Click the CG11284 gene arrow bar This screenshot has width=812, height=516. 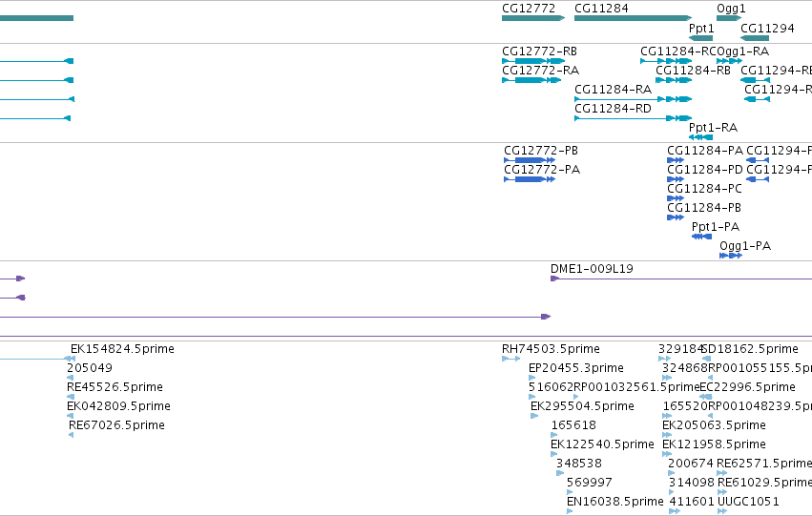(x=633, y=19)
